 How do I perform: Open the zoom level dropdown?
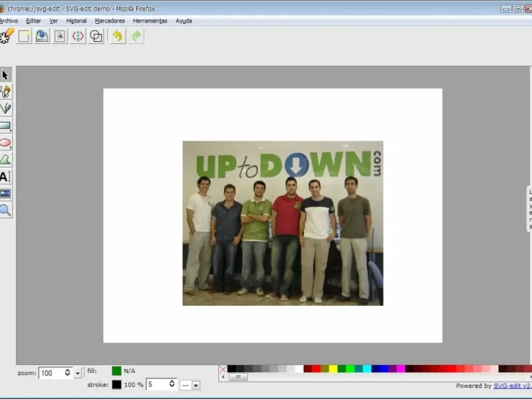click(78, 374)
